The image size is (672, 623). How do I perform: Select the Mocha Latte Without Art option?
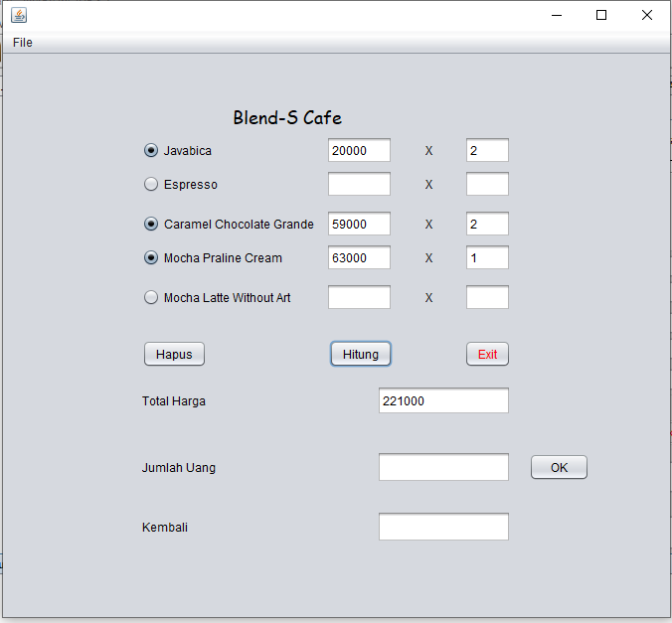(151, 297)
